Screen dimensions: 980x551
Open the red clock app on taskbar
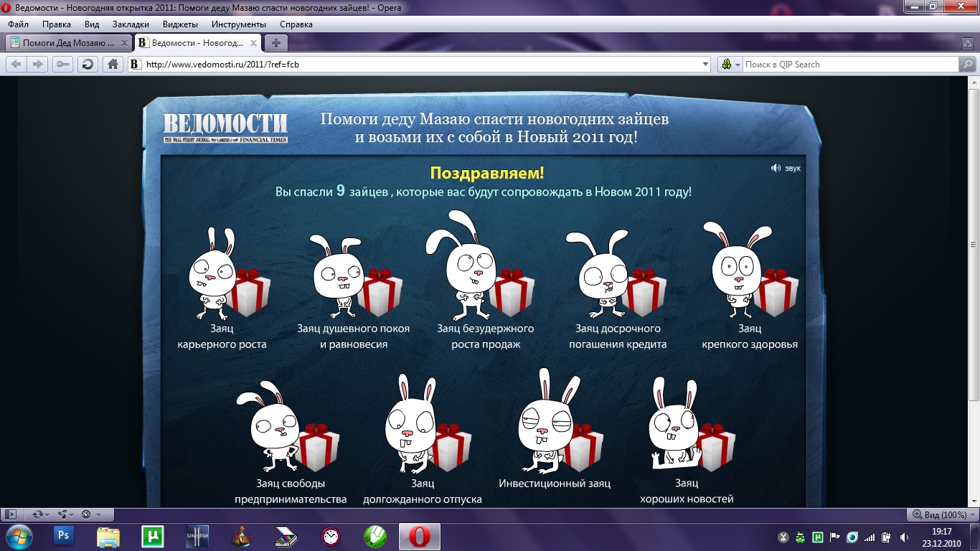coord(331,537)
